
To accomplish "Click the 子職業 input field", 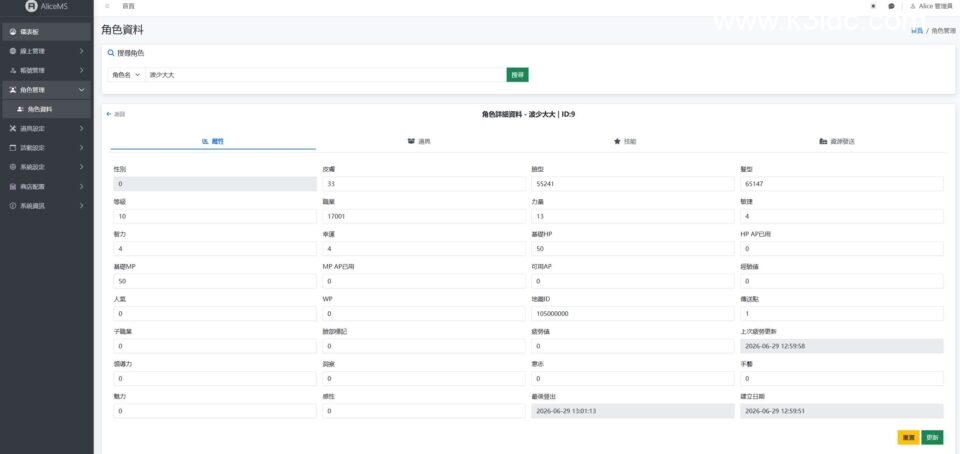I will (x=215, y=346).
